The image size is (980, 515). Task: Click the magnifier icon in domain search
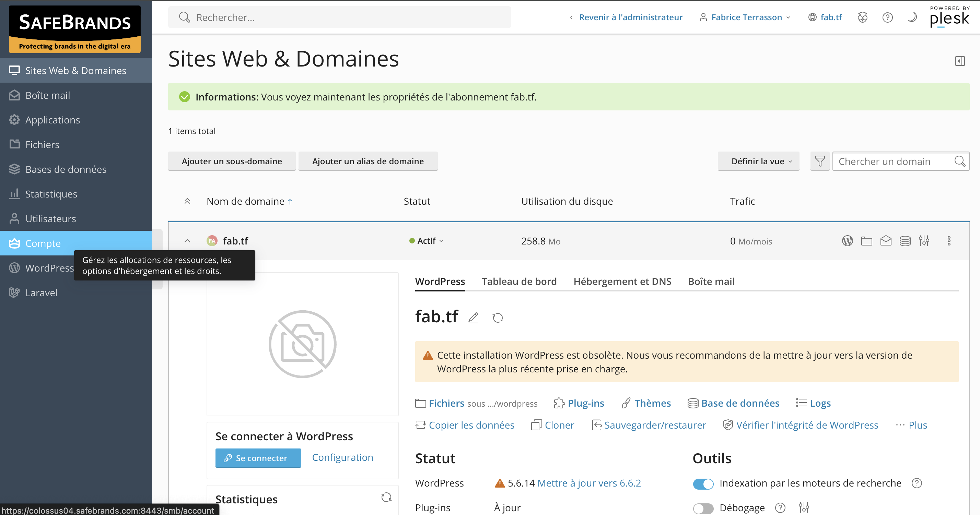pos(959,161)
